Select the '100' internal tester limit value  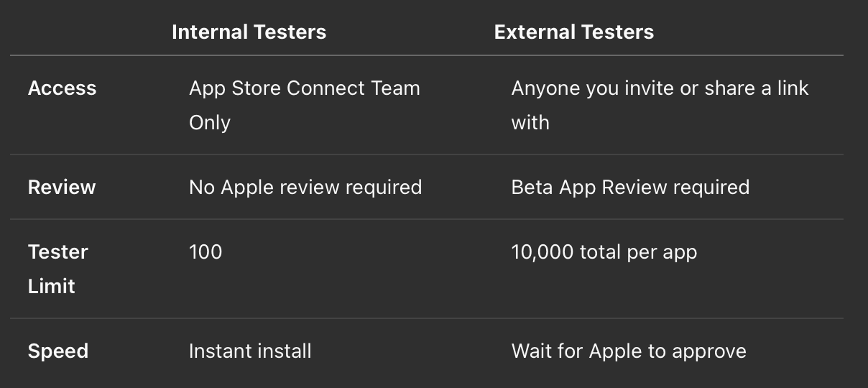pyautogui.click(x=206, y=252)
